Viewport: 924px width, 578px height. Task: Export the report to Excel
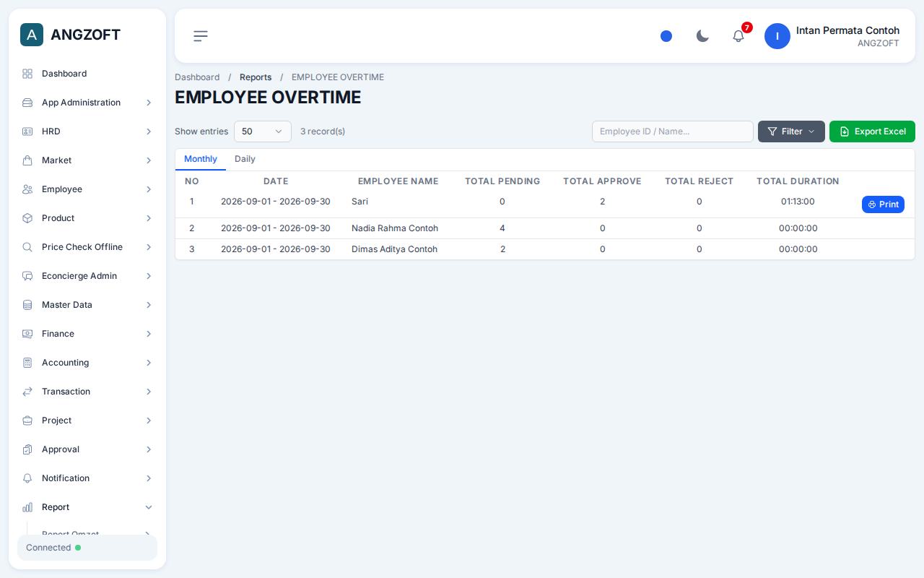(x=872, y=131)
